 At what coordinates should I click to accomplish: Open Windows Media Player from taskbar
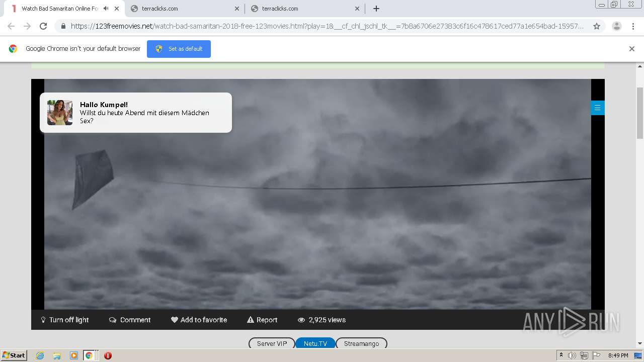click(x=74, y=355)
